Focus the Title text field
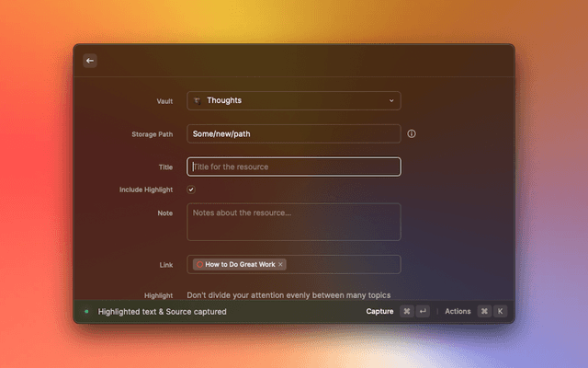The width and height of the screenshot is (588, 368). coord(294,167)
